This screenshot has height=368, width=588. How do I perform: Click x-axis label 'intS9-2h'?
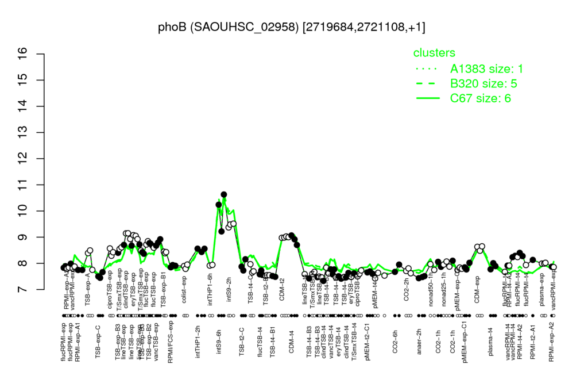point(229,290)
